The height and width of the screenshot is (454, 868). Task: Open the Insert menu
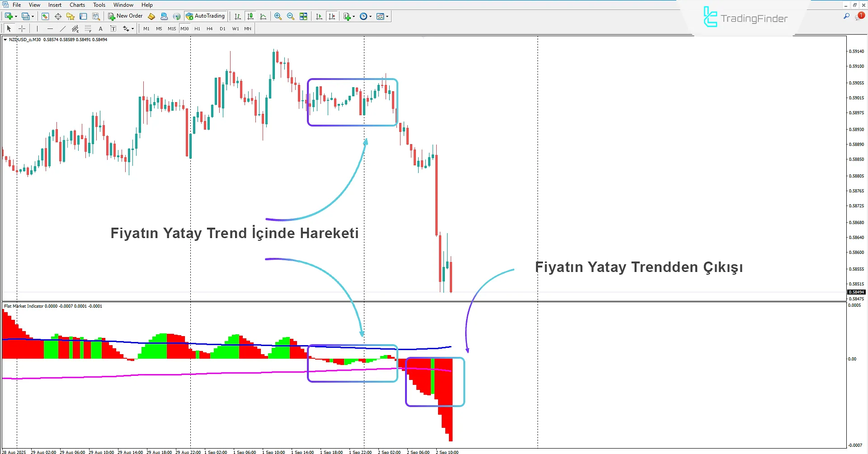coord(54,5)
